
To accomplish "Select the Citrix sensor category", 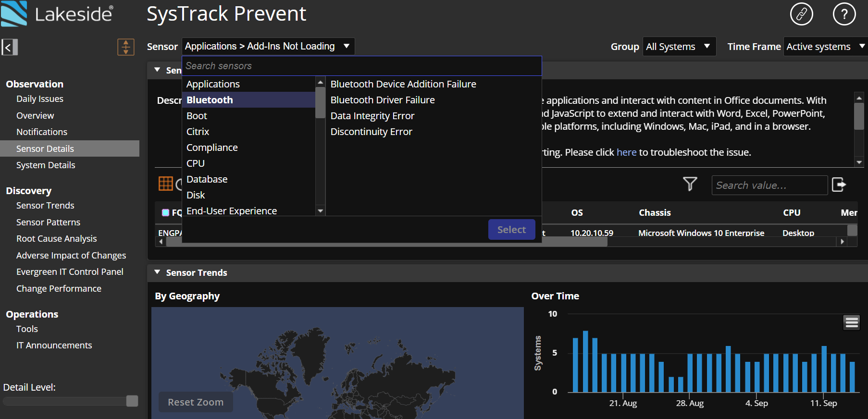I will pyautogui.click(x=198, y=132).
